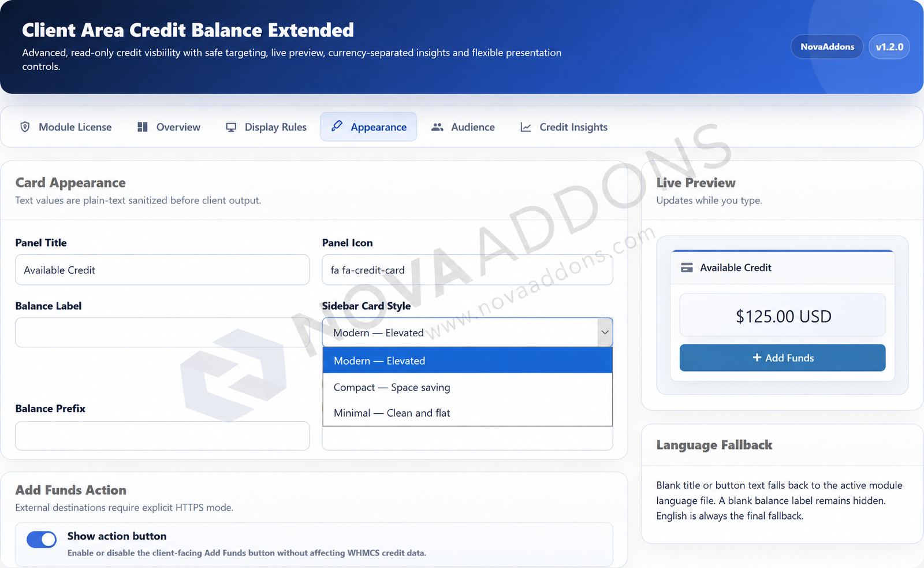Click the chart icon beside Credit Insights
The image size is (924, 568).
(x=526, y=127)
